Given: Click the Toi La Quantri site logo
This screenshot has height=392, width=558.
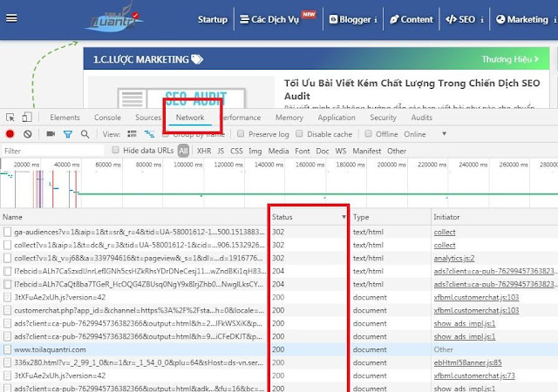Looking at the screenshot, I should pyautogui.click(x=114, y=18).
